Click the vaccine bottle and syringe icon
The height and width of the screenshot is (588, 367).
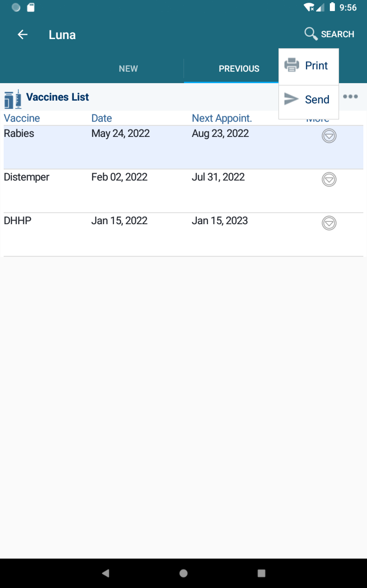pos(13,99)
